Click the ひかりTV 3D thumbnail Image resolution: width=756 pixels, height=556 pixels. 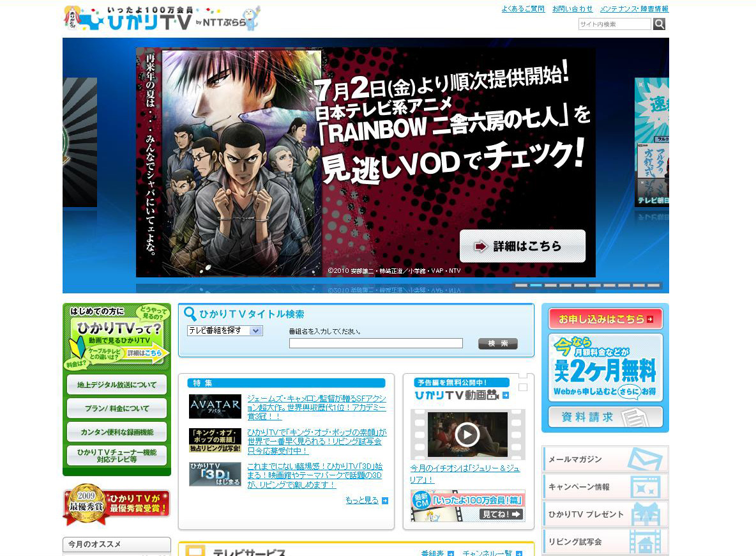click(215, 474)
